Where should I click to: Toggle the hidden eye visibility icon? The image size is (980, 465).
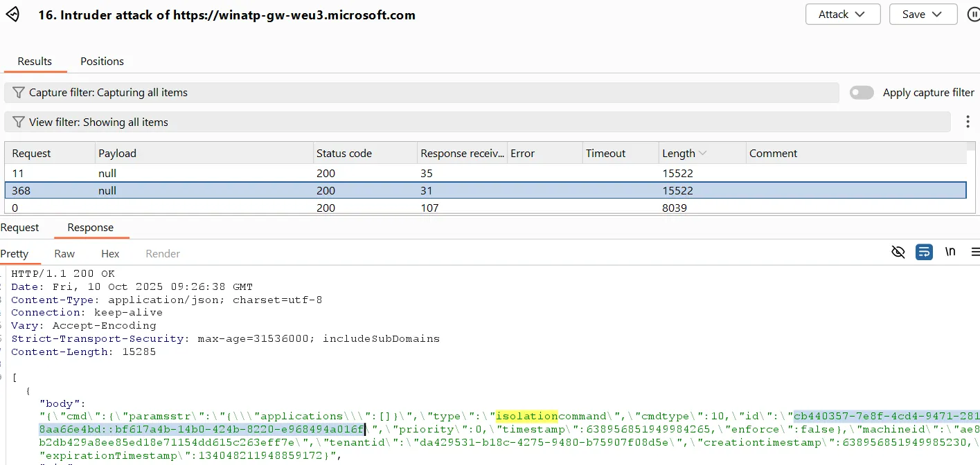(x=898, y=252)
